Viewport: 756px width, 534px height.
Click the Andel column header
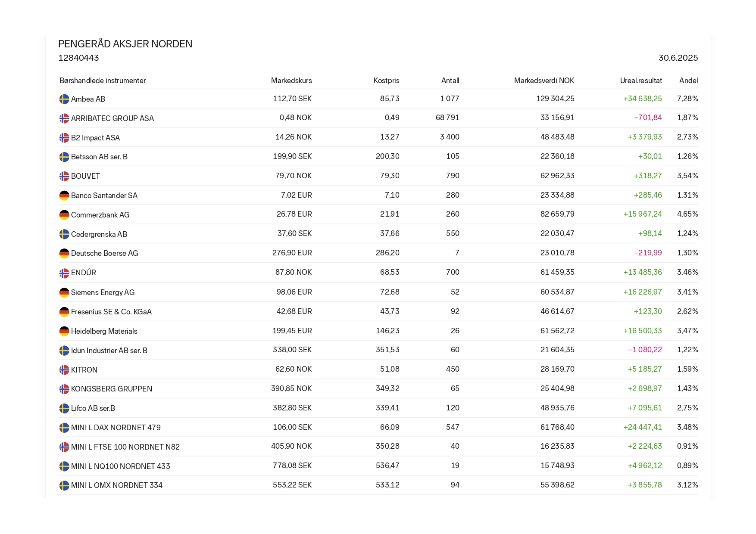688,81
